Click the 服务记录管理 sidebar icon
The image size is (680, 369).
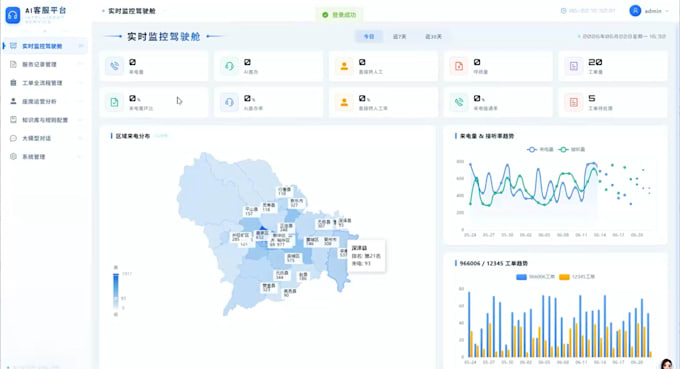[13, 64]
